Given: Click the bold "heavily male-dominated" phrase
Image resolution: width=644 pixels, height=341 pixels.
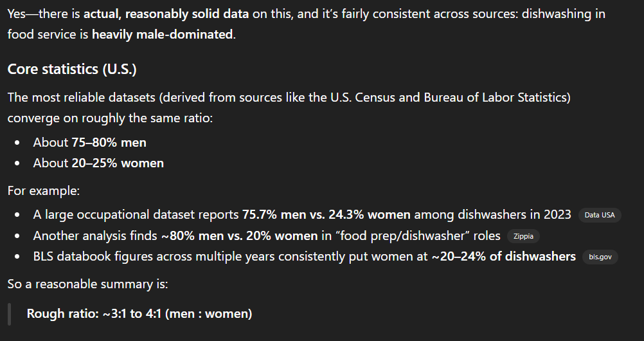Looking at the screenshot, I should [163, 34].
